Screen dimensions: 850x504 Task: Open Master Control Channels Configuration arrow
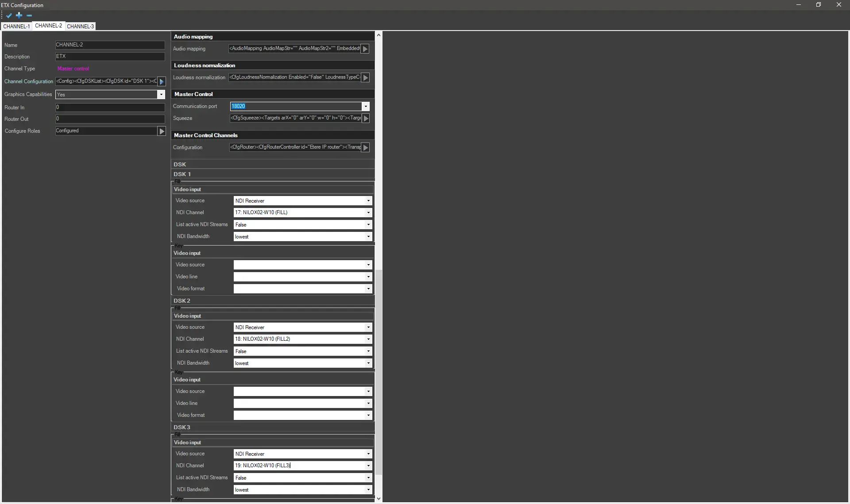tap(365, 147)
